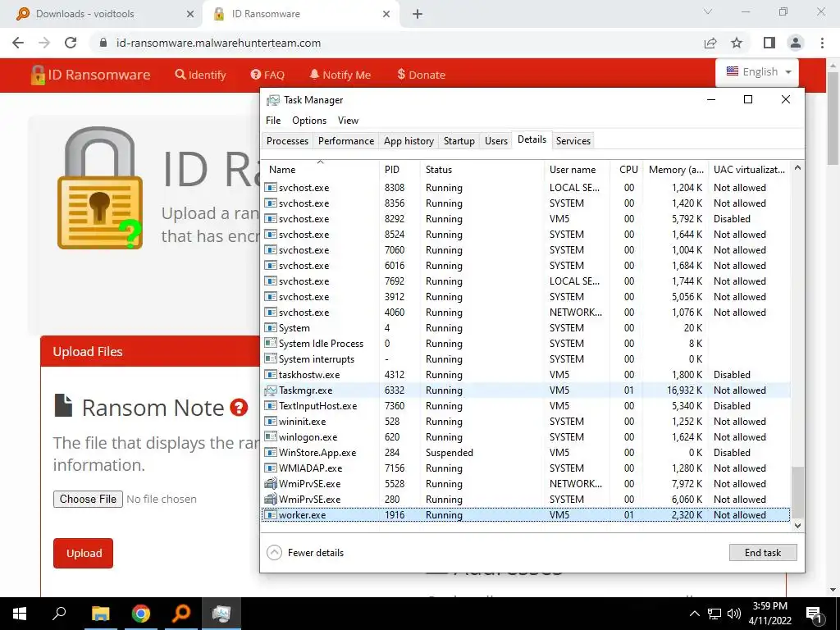This screenshot has height=630, width=840.
Task: Open the Identify navbar link
Action: pyautogui.click(x=201, y=75)
